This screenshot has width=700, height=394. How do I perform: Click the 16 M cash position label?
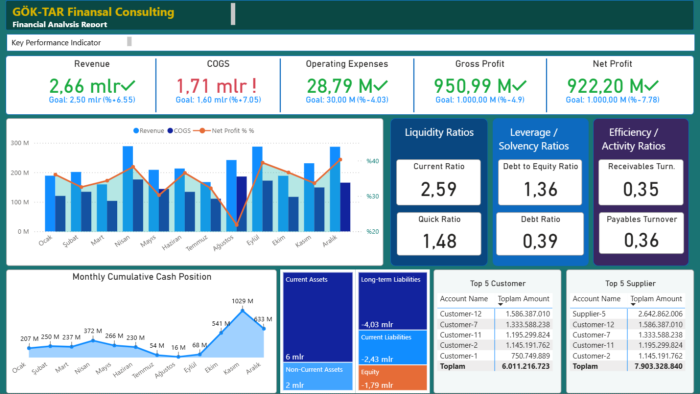click(178, 347)
